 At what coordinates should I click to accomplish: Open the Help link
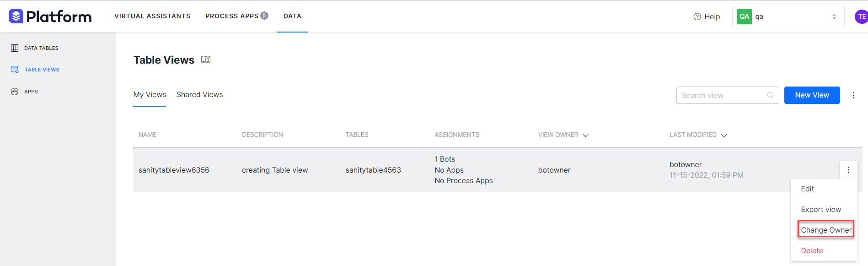pos(707,16)
